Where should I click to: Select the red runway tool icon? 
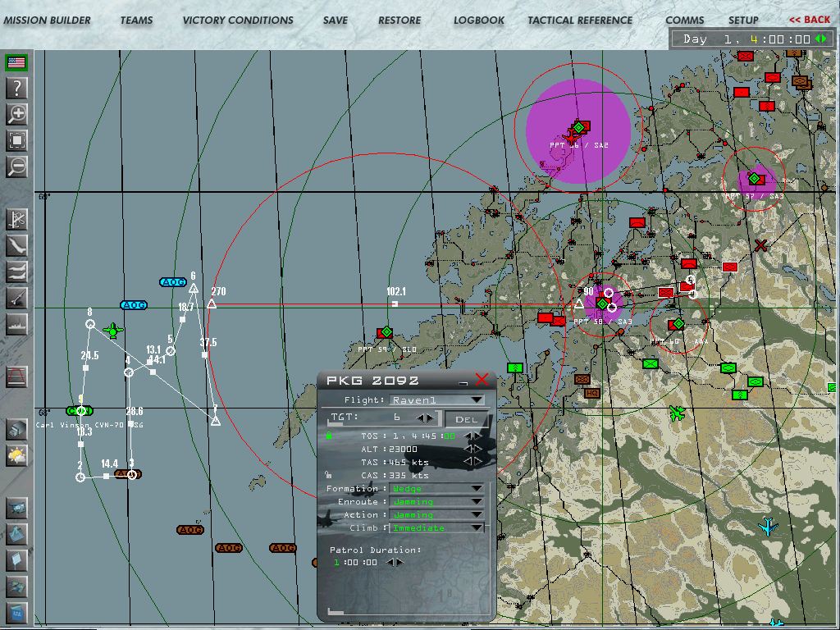16,377
